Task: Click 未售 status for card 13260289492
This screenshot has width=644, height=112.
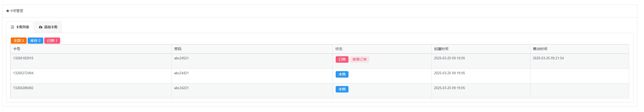Action: click(x=342, y=89)
